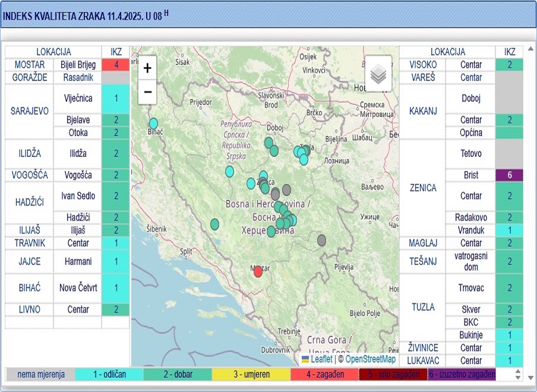Click the Trnovac station cell

click(470, 288)
